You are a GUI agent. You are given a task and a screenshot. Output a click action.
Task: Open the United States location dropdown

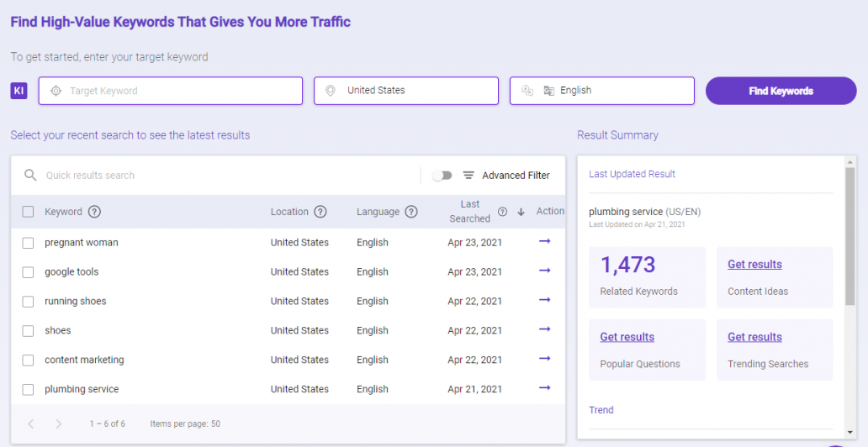click(406, 91)
